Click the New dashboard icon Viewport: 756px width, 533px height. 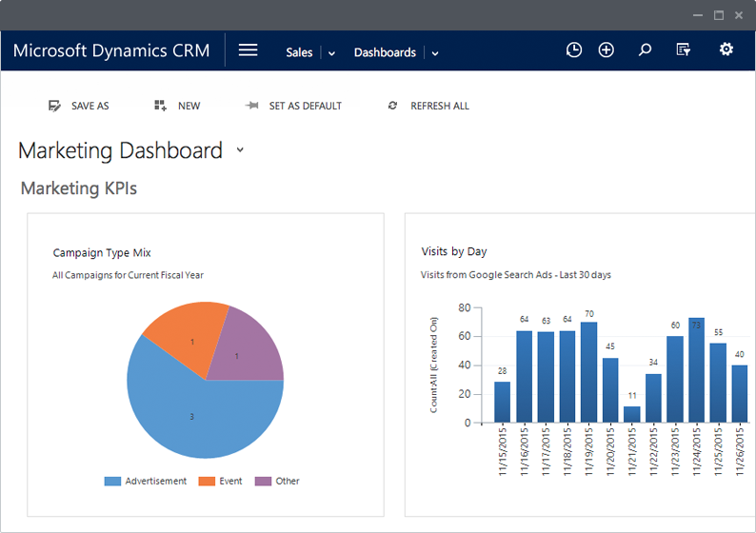(161, 106)
